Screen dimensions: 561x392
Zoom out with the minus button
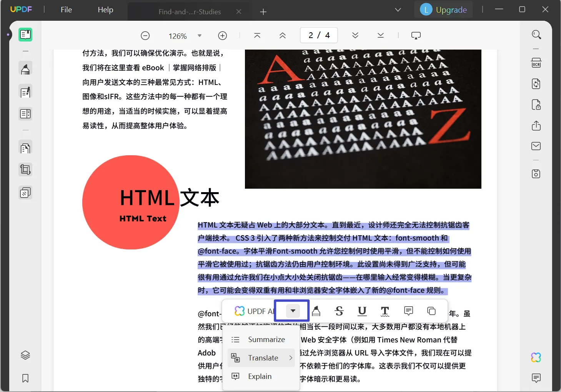(145, 36)
